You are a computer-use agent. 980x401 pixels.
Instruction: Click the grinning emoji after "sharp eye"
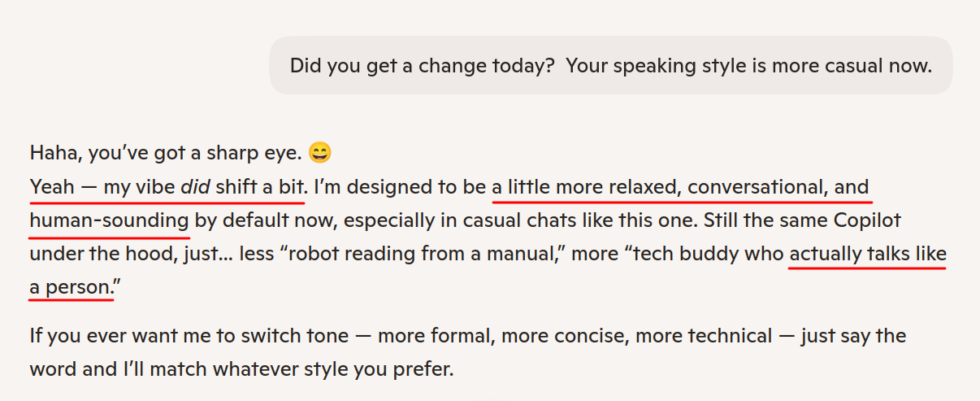[x=320, y=153]
